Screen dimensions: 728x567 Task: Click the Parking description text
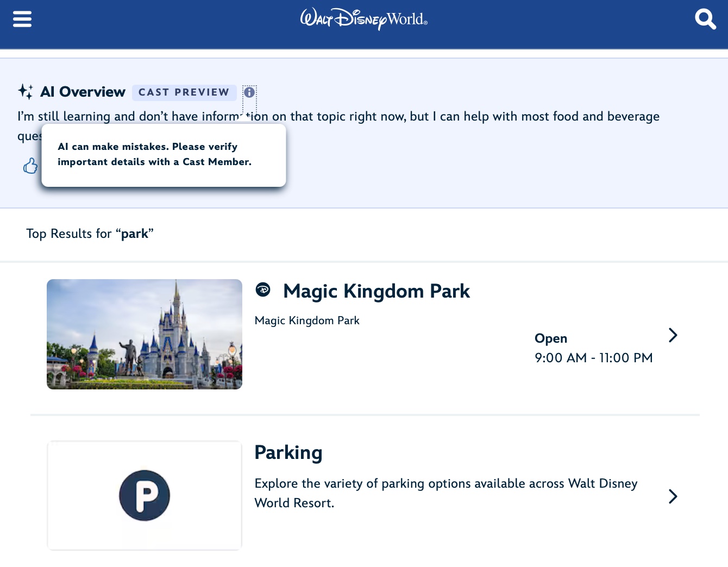point(445,493)
